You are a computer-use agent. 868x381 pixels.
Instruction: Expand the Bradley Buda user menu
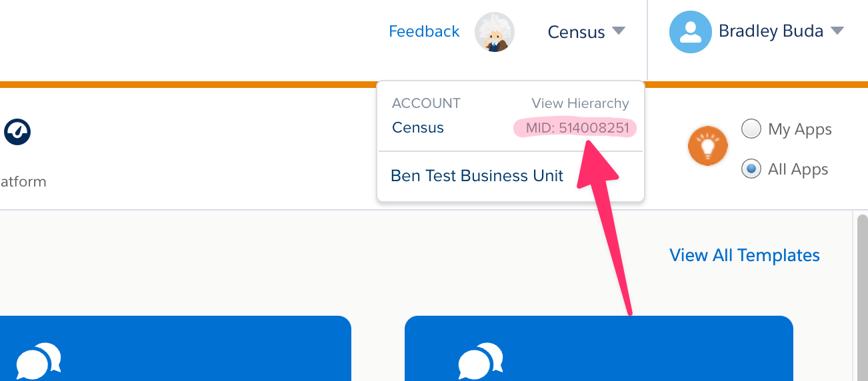point(770,31)
